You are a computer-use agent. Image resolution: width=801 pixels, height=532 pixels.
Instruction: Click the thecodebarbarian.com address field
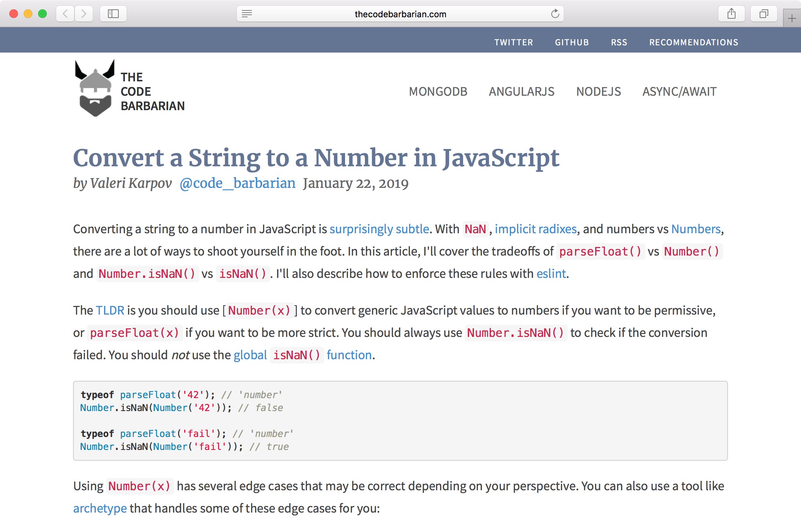pos(400,14)
